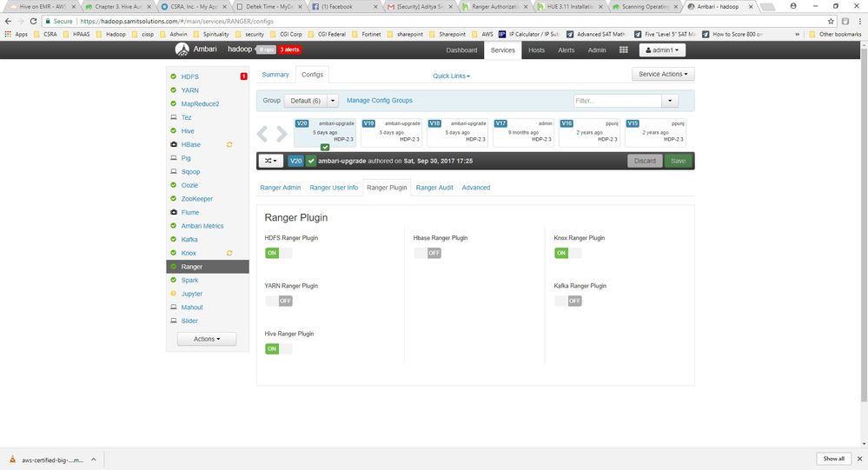Open the Ranger User Info tab
The height and width of the screenshot is (470, 868).
pyautogui.click(x=334, y=188)
